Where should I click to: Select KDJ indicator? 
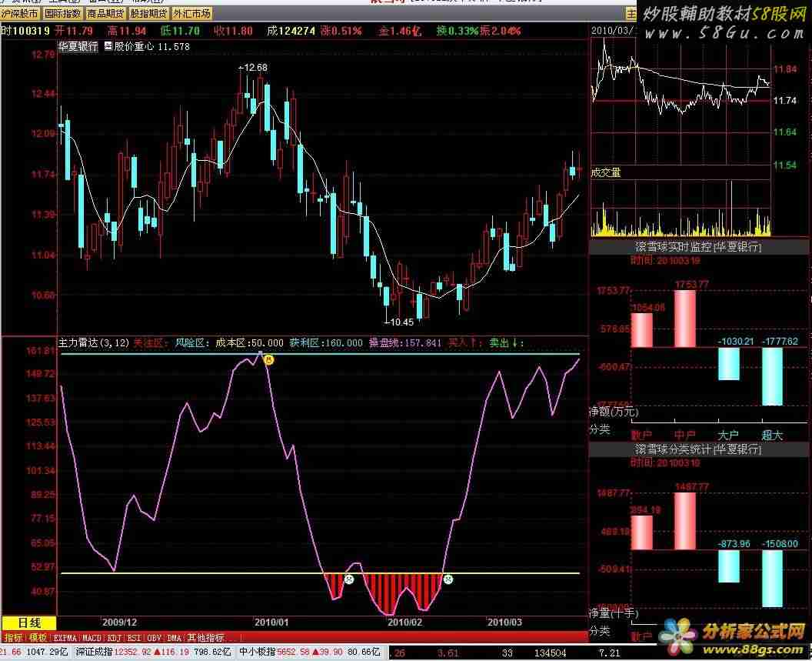[x=114, y=638]
